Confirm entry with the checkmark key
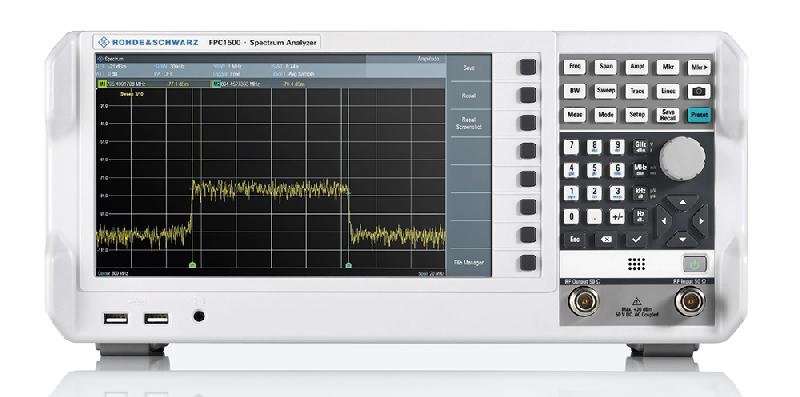This screenshot has height=397, width=800. 637,240
